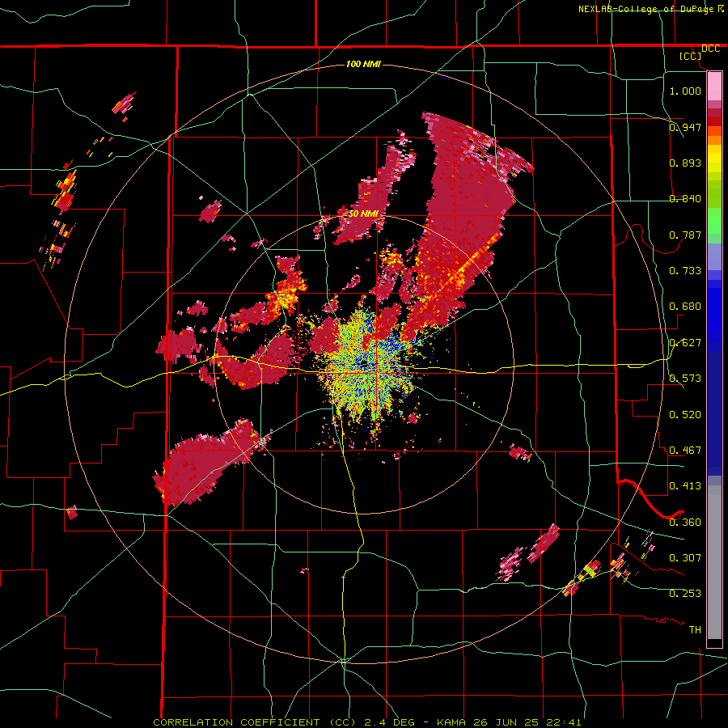The image size is (728, 728).
Task: Click the [CC] legend heading
Action: (690, 56)
